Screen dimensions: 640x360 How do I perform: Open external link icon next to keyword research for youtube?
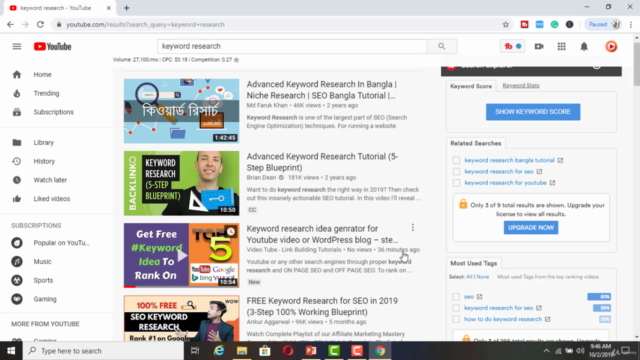(x=552, y=183)
